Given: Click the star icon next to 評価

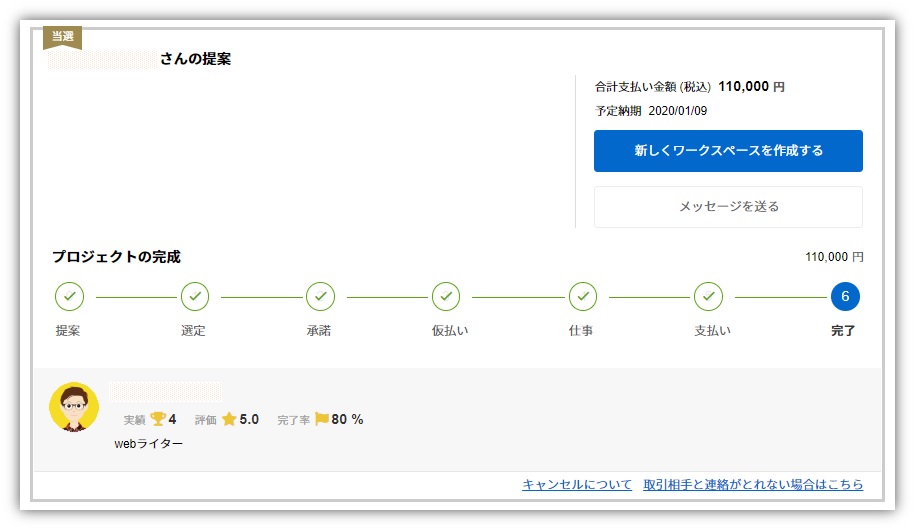Looking at the screenshot, I should click(229, 419).
